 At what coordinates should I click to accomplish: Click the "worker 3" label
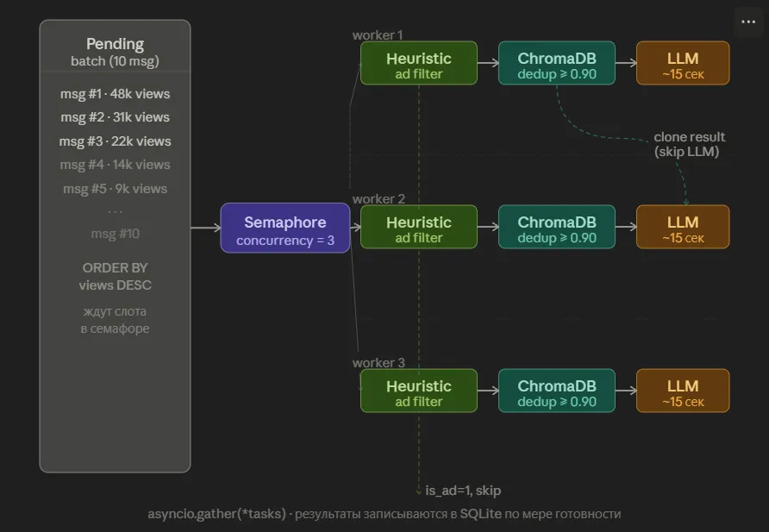pyautogui.click(x=378, y=363)
